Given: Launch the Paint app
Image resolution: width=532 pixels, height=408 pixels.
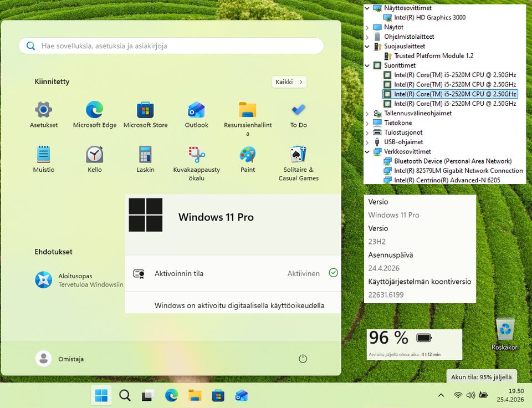Looking at the screenshot, I should (248, 159).
